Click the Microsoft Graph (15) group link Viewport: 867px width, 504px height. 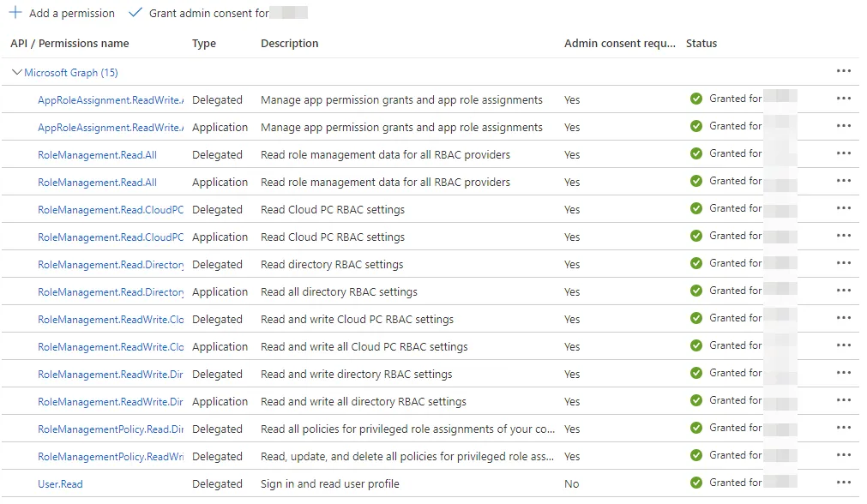pyautogui.click(x=71, y=73)
